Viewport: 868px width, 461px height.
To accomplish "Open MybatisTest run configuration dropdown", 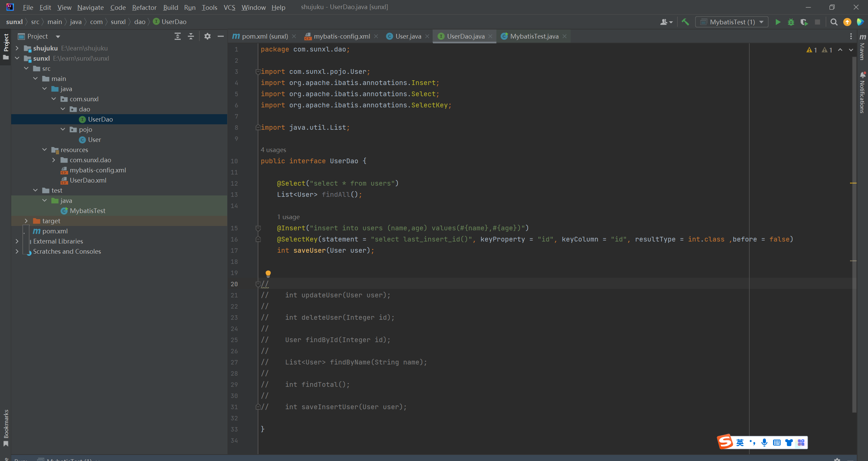I will (732, 22).
